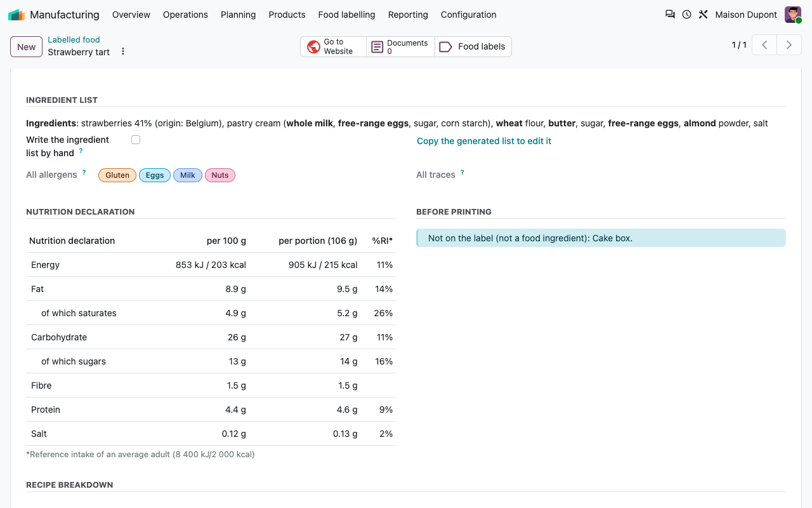Click the Carbohydrate per 100 g value 26 g
Viewport: 812px width, 508px height.
pos(237,337)
